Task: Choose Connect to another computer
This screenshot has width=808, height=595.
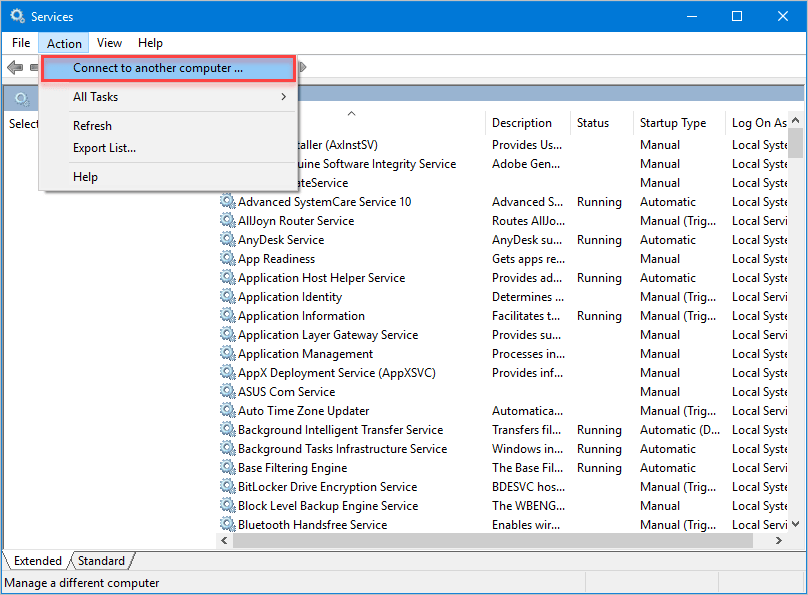Action: (x=158, y=69)
